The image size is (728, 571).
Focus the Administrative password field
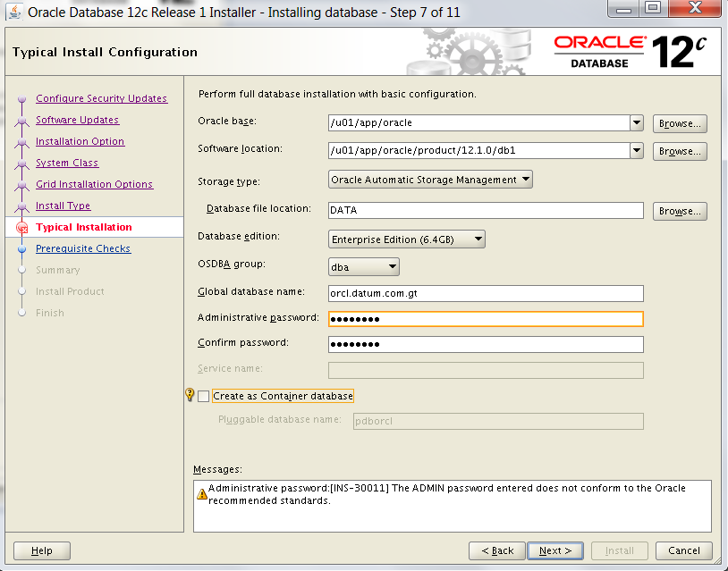click(x=486, y=319)
